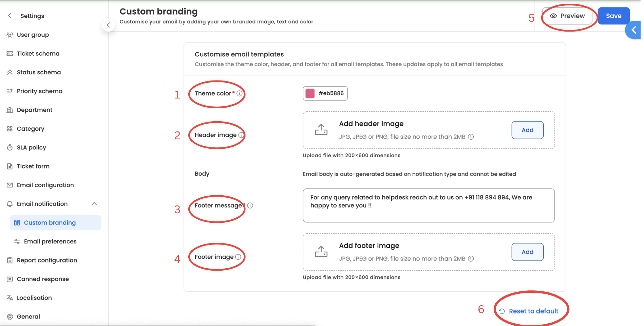The height and width of the screenshot is (326, 644).
Task: Click the footer image upload icon
Action: tap(321, 251)
